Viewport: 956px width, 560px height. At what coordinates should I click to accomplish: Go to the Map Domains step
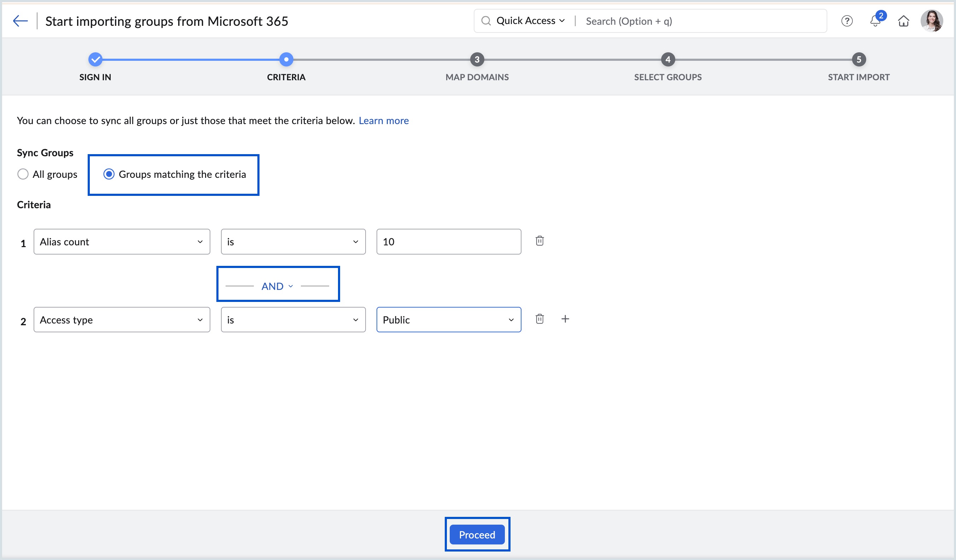(477, 59)
